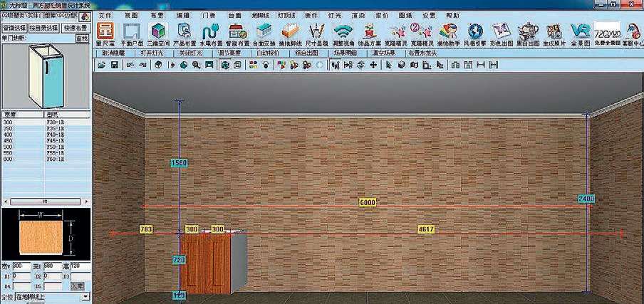Click the 布置水龙头 button

pyautogui.click(x=422, y=53)
